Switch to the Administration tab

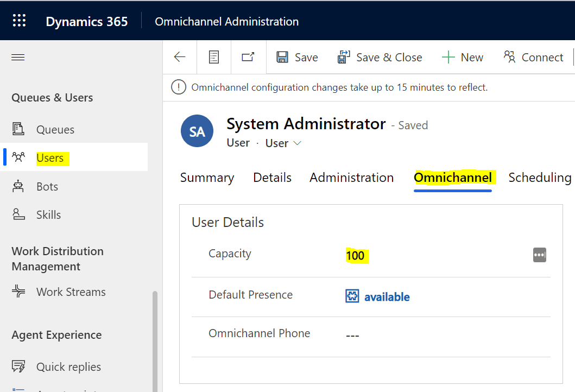tap(351, 178)
